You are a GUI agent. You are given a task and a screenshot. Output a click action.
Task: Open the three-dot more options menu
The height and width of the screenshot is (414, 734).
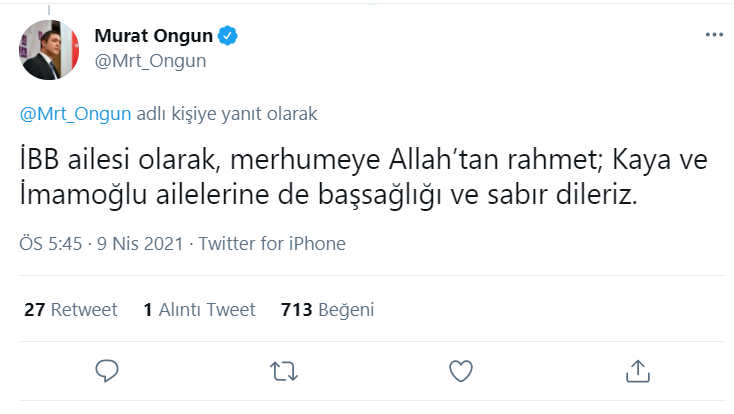(x=713, y=35)
